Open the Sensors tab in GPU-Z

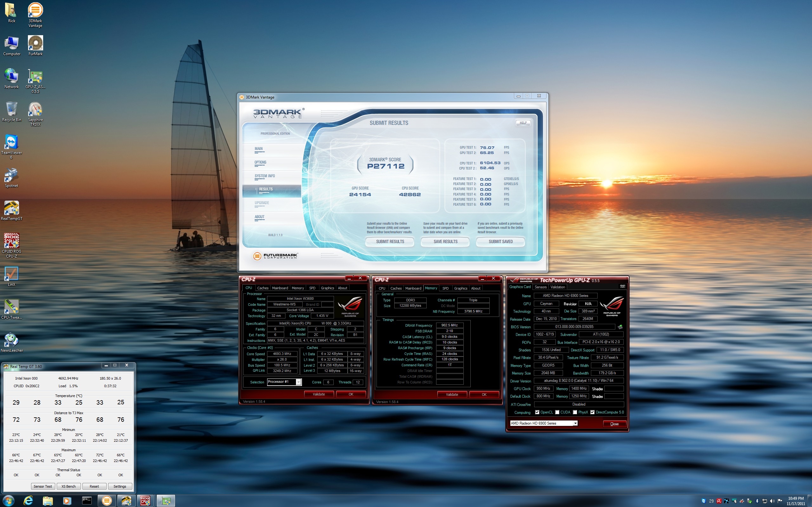click(540, 287)
